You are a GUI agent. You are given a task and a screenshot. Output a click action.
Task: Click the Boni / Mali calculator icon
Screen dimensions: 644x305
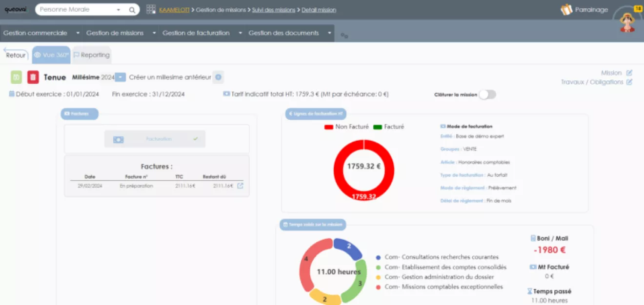point(533,239)
